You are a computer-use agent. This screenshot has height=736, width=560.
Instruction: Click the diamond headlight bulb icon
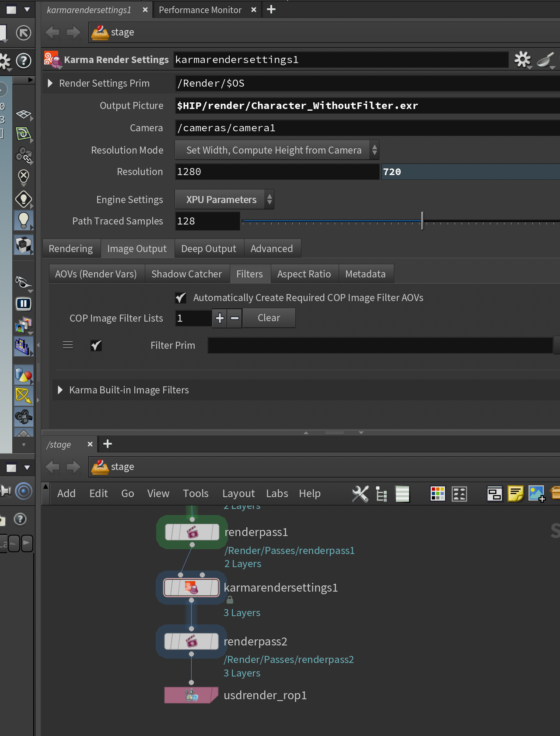coord(24,199)
